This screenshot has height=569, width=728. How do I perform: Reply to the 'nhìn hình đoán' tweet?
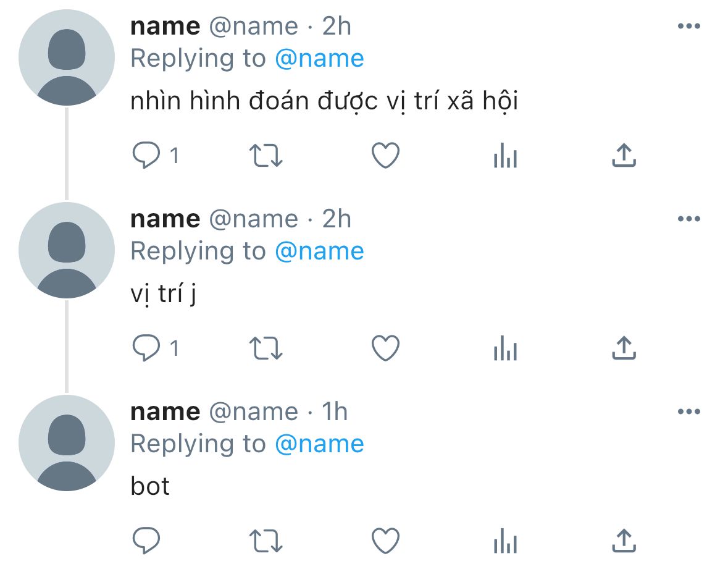click(x=147, y=156)
